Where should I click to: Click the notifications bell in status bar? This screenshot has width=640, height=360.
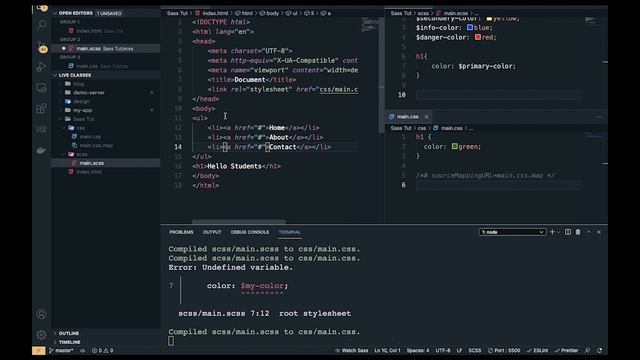pyautogui.click(x=600, y=350)
